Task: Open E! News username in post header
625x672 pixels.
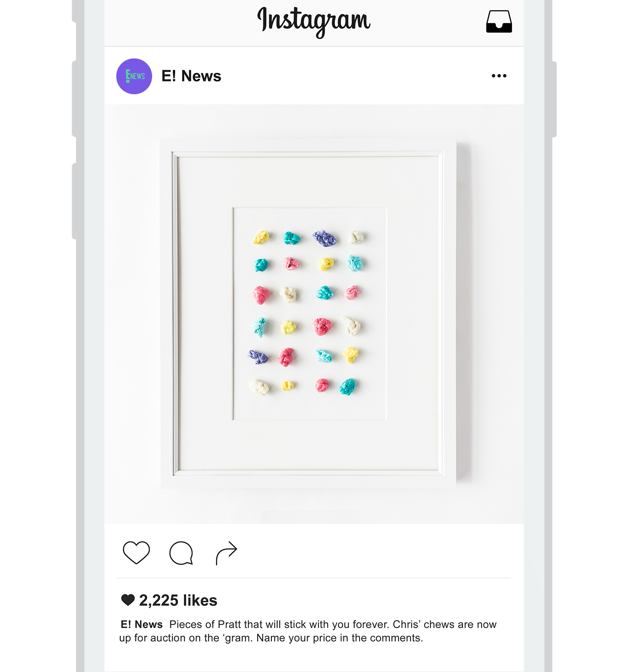Action: (x=191, y=76)
